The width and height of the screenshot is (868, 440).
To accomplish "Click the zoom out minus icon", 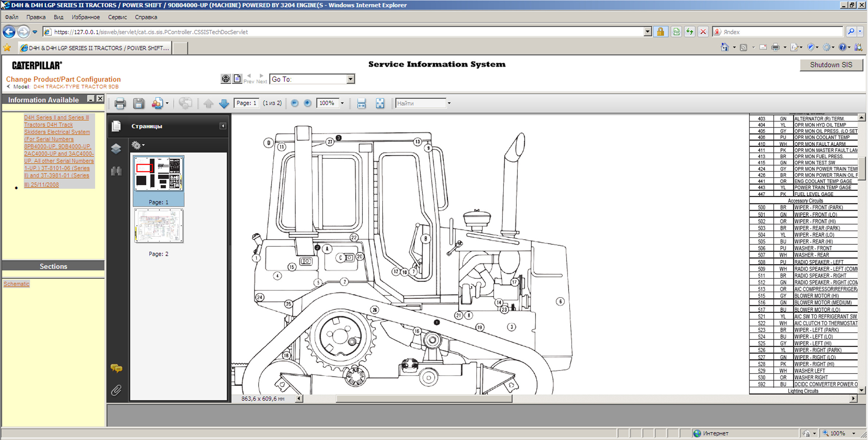I will tap(294, 103).
